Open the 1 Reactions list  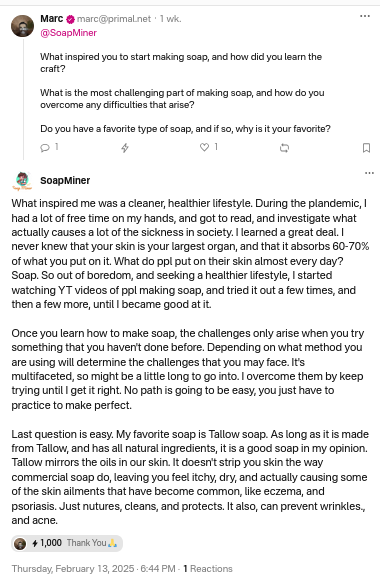click(x=208, y=569)
